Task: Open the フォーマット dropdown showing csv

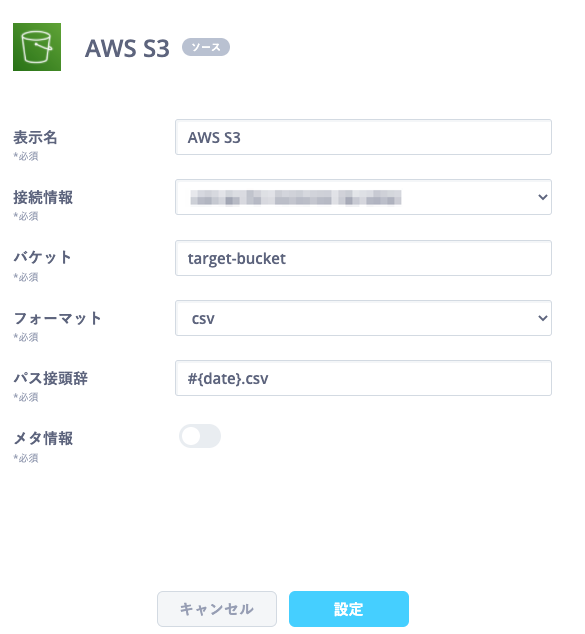Action: click(363, 318)
